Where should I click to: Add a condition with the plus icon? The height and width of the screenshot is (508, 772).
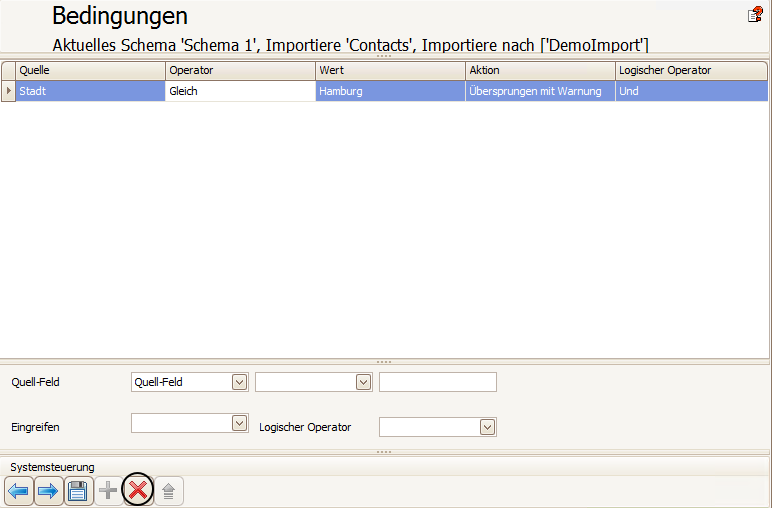(108, 491)
